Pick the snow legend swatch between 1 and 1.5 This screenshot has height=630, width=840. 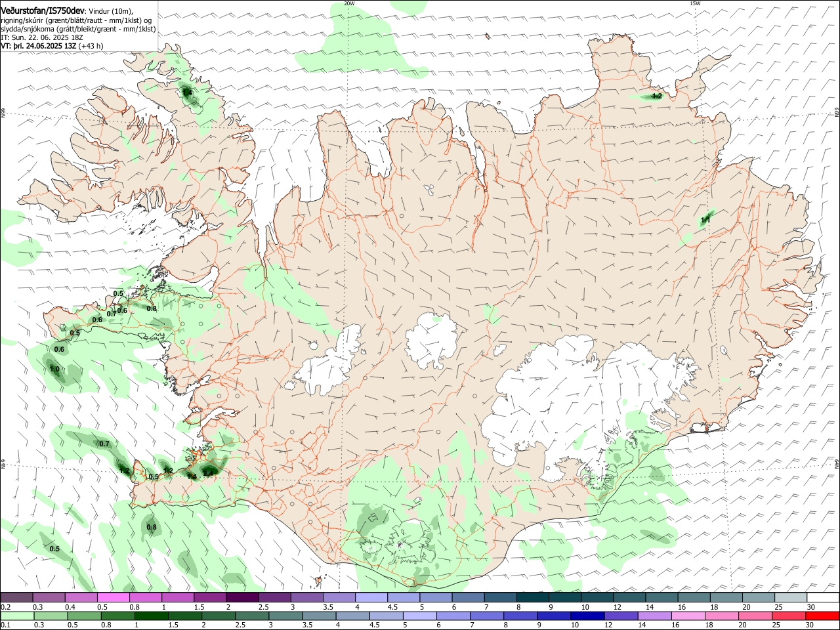pos(178,598)
